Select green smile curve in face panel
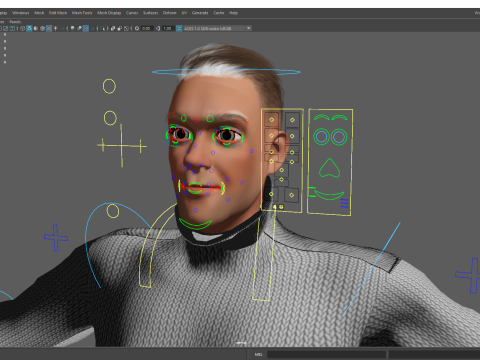This screenshot has height=360, width=480. tap(329, 195)
